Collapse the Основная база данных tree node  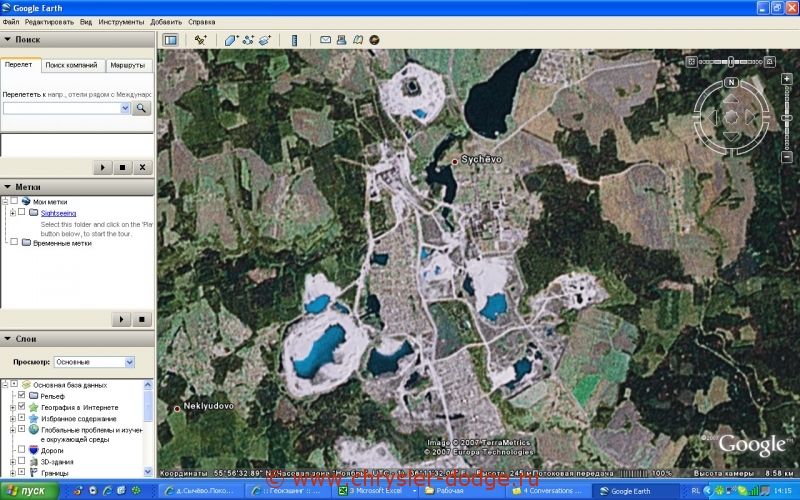[x=5, y=384]
